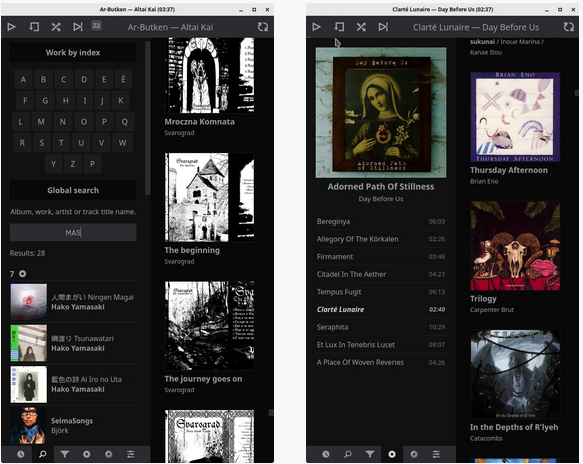Open funnel filter tab in Clarté Lunaire window

pyautogui.click(x=370, y=454)
